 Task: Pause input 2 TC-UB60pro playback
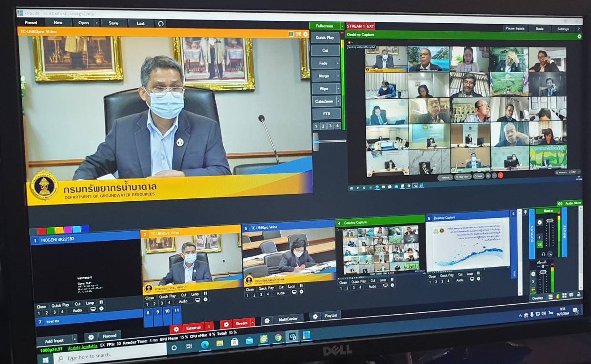pos(205,293)
